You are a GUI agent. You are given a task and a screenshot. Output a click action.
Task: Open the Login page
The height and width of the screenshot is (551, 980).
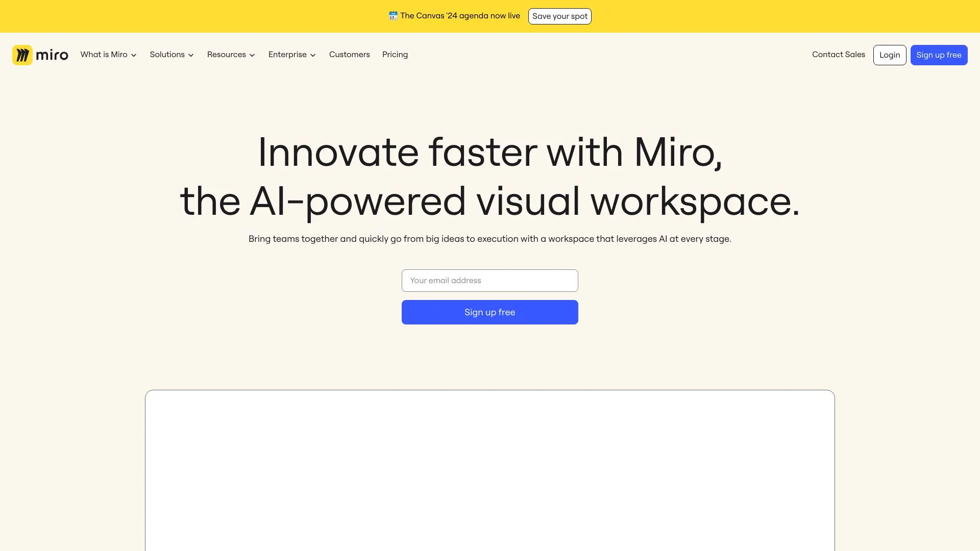click(890, 55)
